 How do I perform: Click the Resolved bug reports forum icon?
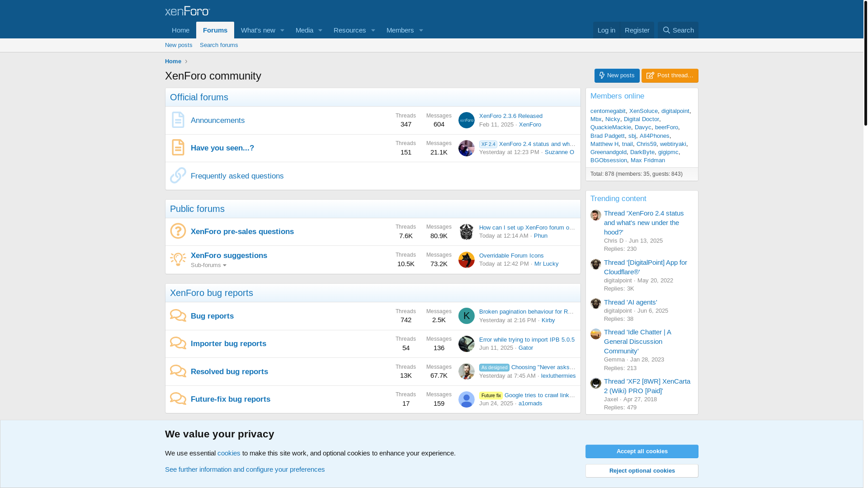178,371
